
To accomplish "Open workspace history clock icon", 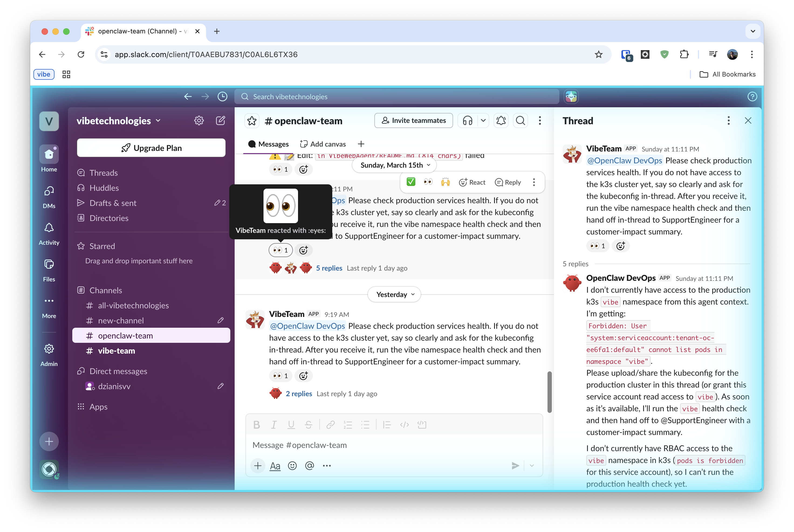I will 222,97.
